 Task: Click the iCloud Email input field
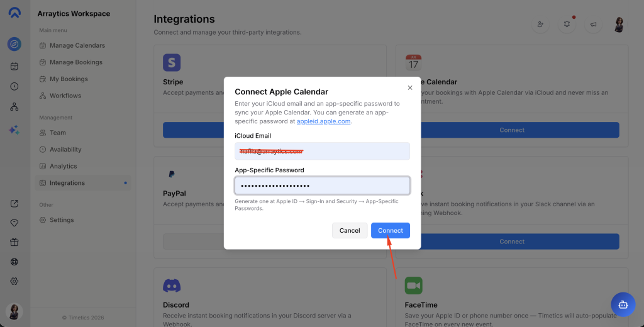[x=322, y=151]
